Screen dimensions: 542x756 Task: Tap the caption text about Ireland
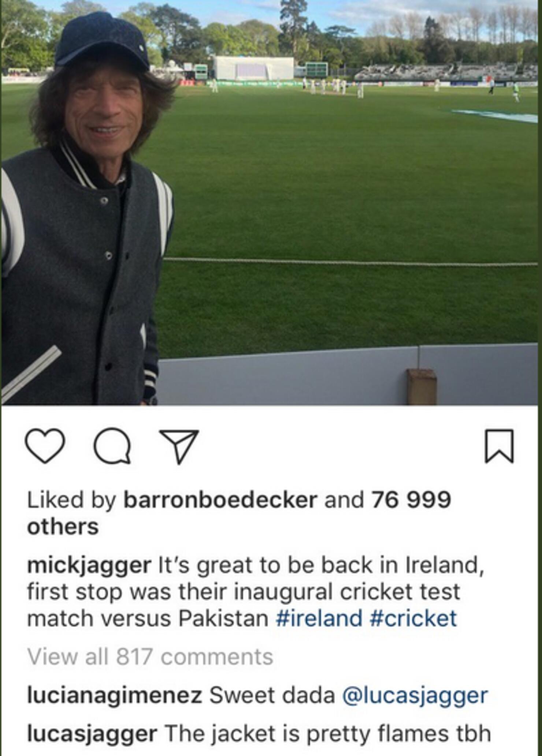coord(256,592)
